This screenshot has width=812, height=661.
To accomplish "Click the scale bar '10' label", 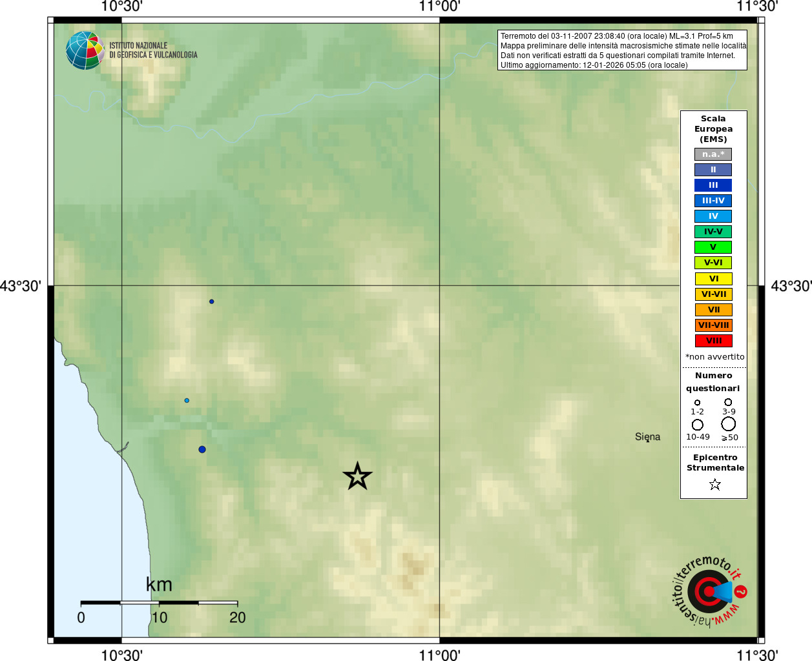I will click(159, 618).
